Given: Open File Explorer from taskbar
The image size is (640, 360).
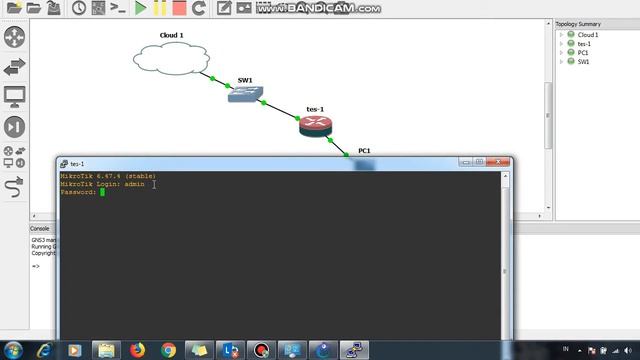Looking at the screenshot, I should coord(106,350).
